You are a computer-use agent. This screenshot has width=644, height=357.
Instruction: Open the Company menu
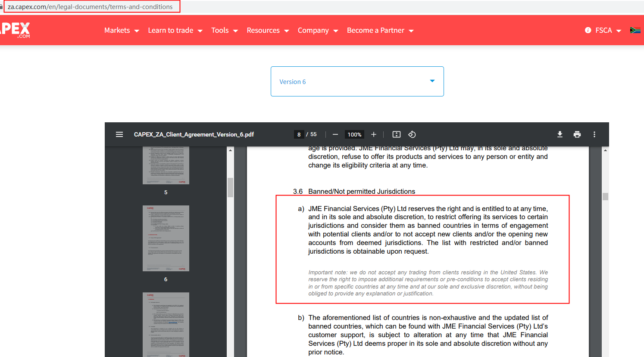(x=318, y=31)
